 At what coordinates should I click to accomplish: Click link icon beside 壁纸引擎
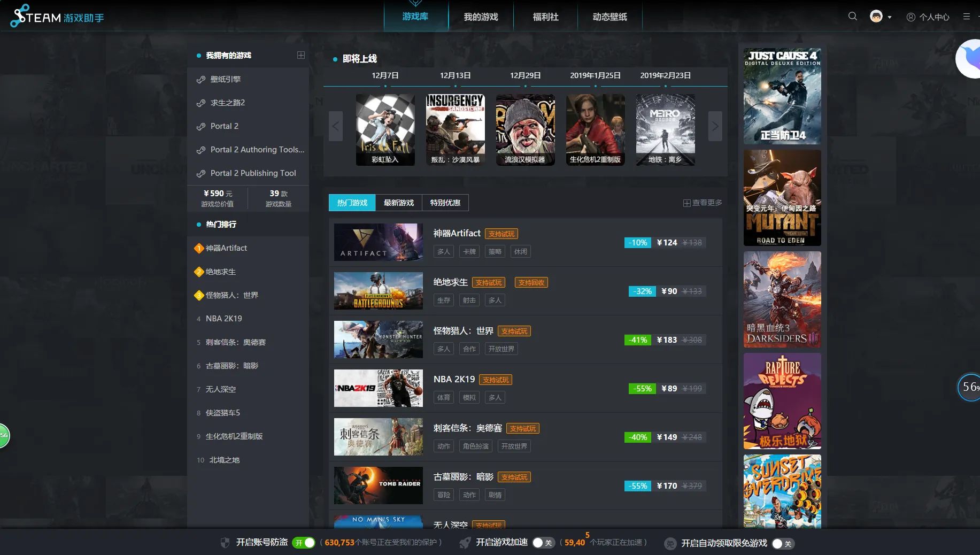click(201, 79)
